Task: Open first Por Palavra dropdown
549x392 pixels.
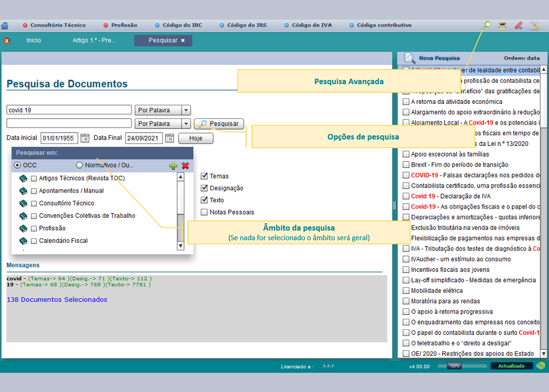Action: tap(186, 110)
